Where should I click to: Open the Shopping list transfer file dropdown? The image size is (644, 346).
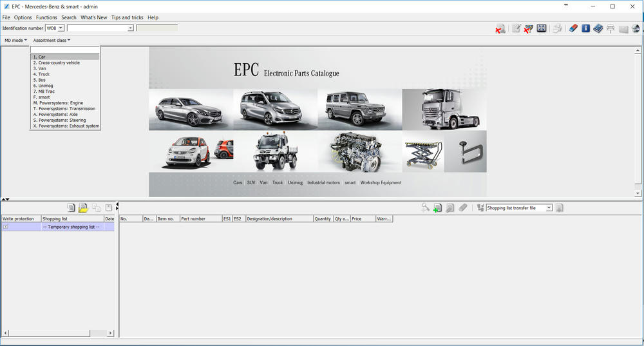(x=549, y=208)
